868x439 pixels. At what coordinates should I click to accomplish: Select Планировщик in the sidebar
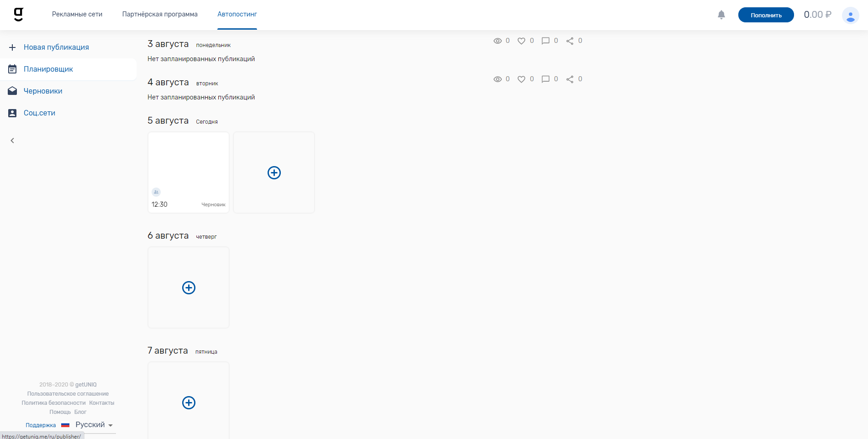[x=48, y=69]
